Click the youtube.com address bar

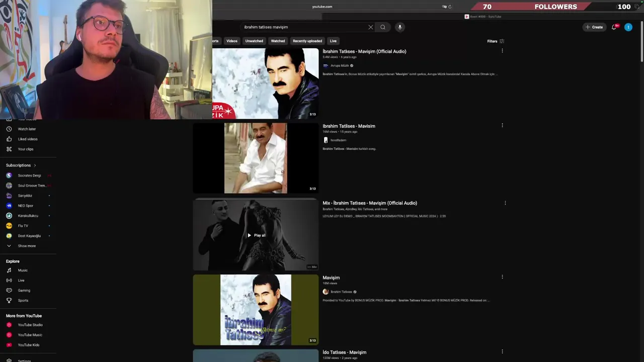pos(322,7)
